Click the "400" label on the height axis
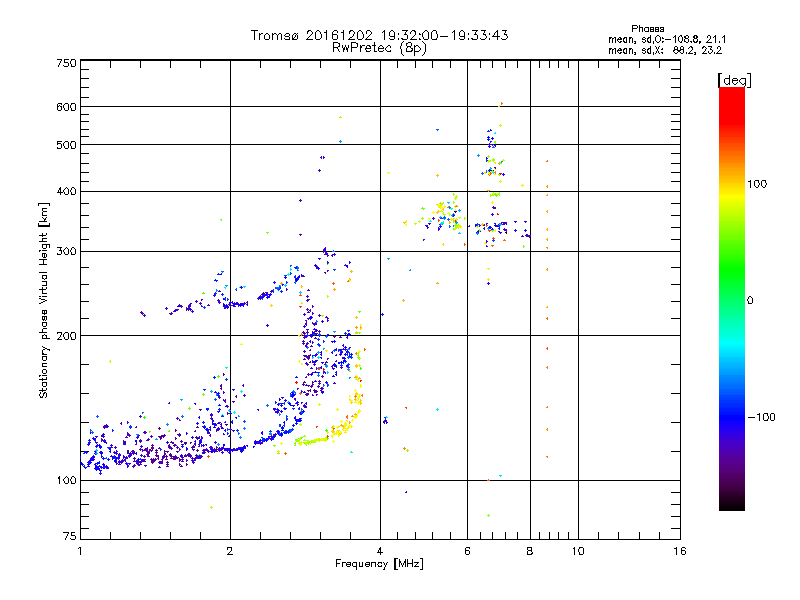 [x=66, y=191]
